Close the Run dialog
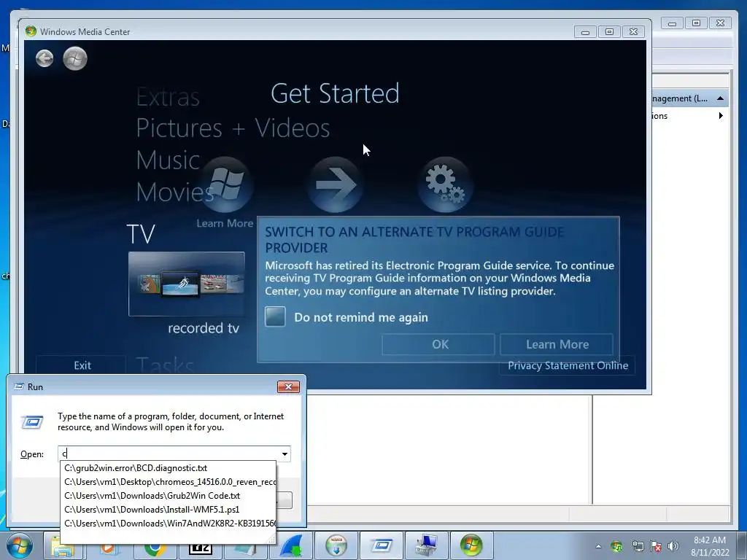This screenshot has height=560, width=747. 288,386
